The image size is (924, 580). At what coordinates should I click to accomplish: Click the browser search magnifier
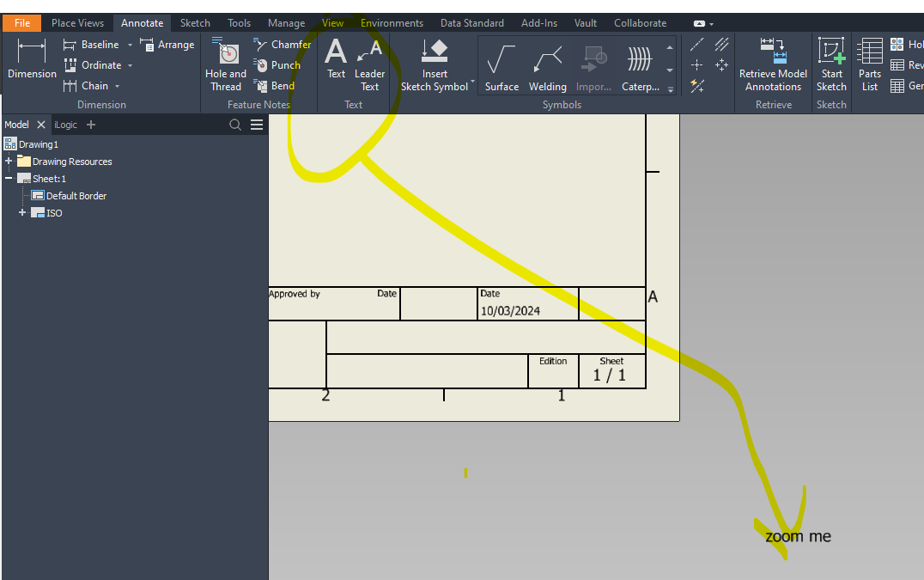pos(234,124)
